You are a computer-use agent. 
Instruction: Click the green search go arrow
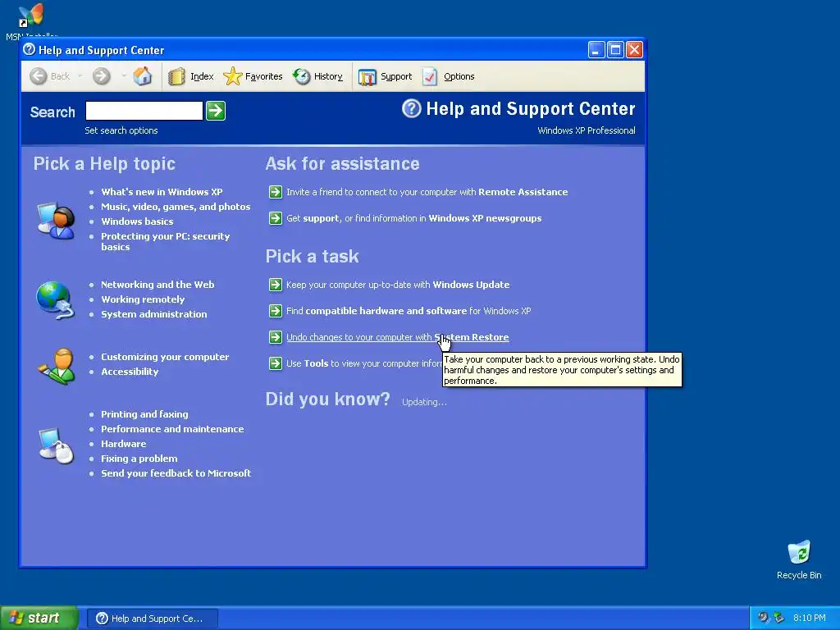(x=216, y=111)
